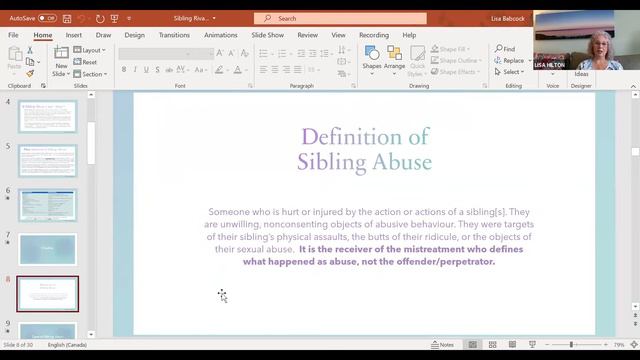This screenshot has height=360, width=640.
Task: Switch to the Animations tab
Action: pyautogui.click(x=221, y=35)
